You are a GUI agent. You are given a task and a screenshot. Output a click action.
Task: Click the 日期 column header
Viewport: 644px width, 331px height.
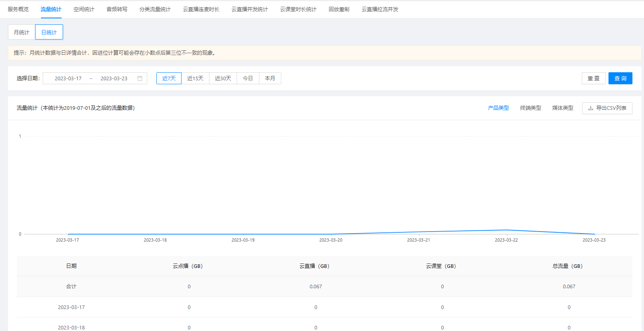tap(71, 266)
